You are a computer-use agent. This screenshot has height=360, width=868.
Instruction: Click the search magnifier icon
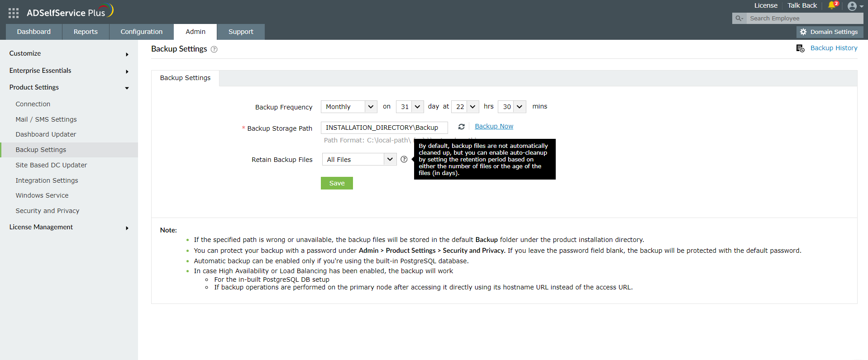(x=739, y=19)
